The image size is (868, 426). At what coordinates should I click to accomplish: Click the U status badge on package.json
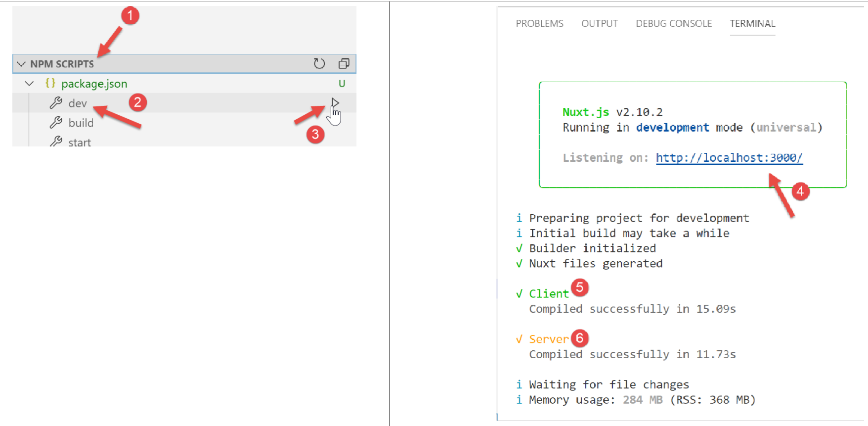coord(342,84)
